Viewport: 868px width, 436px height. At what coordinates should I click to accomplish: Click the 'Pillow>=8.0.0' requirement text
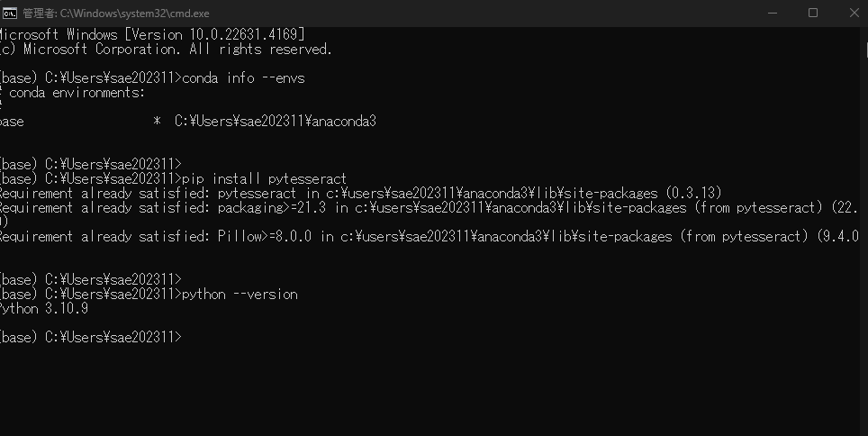pyautogui.click(x=264, y=237)
